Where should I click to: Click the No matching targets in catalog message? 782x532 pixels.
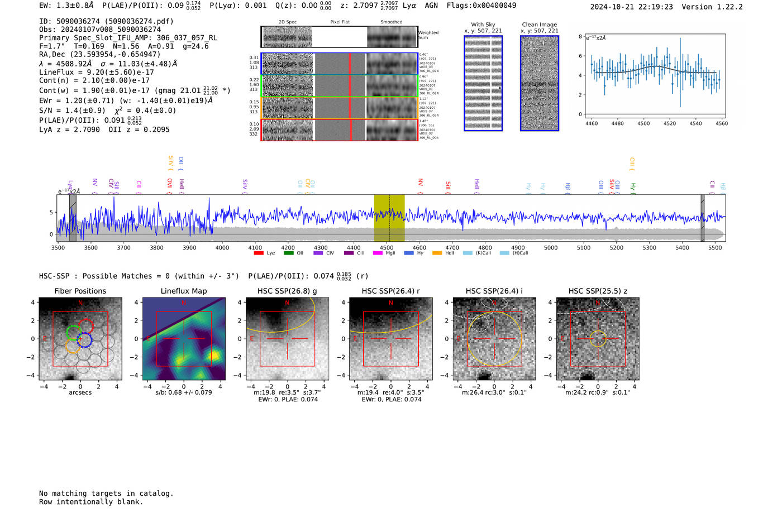[106, 493]
